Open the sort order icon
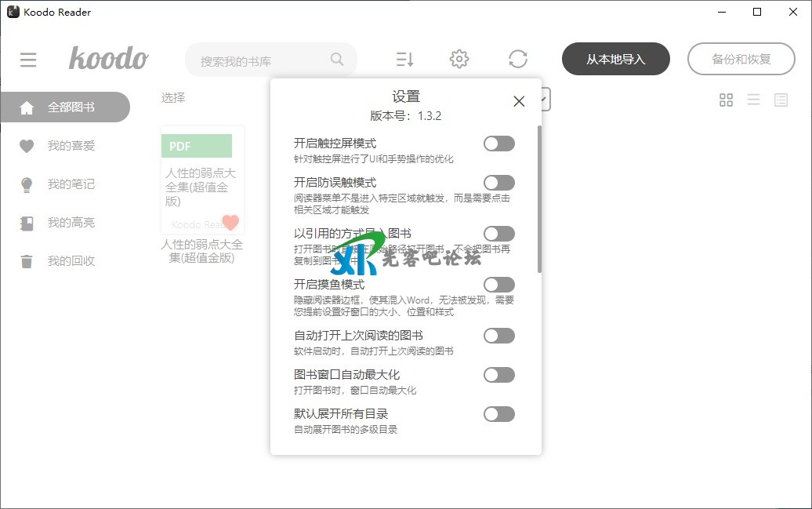 (x=404, y=60)
